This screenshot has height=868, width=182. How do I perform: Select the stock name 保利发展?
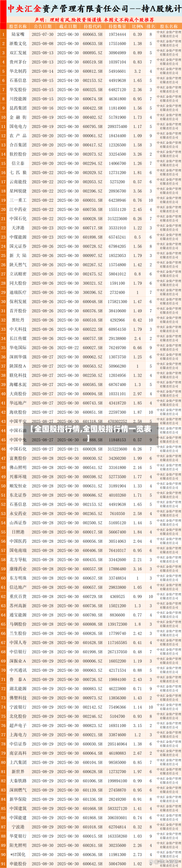(18, 302)
